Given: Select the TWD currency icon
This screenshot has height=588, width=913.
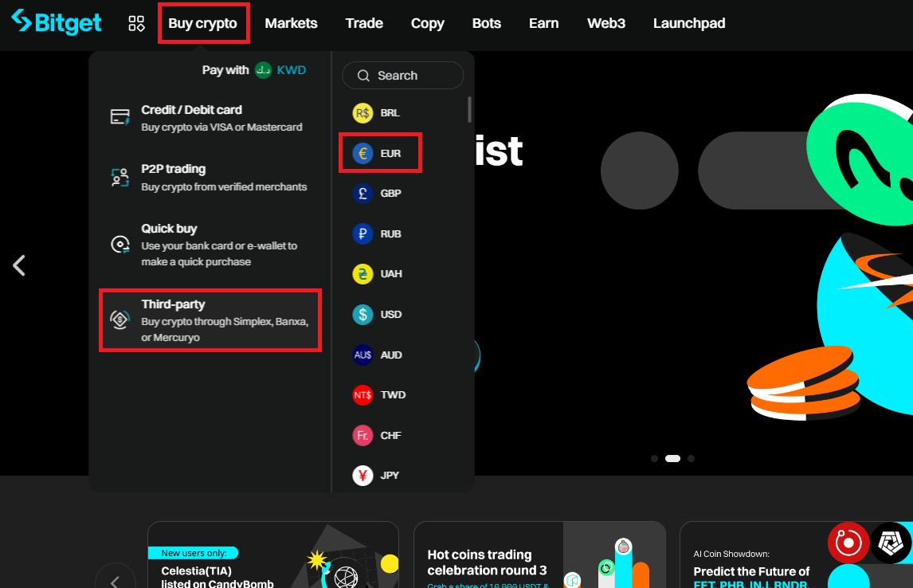Looking at the screenshot, I should click(362, 394).
